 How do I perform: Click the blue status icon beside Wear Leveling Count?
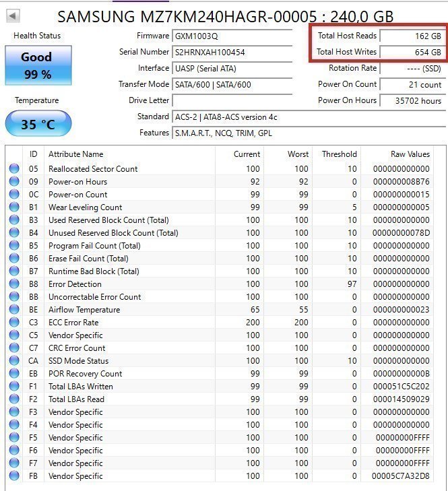click(x=14, y=207)
